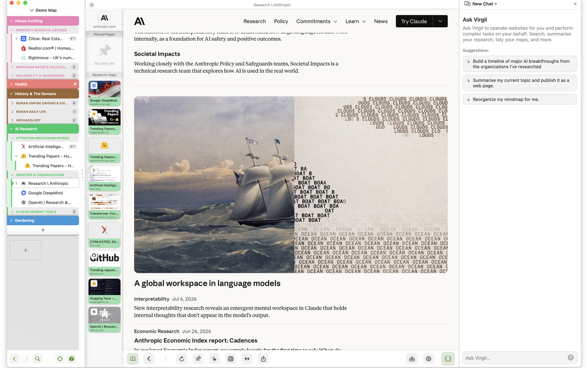Open settings with the gear icon

(429, 359)
